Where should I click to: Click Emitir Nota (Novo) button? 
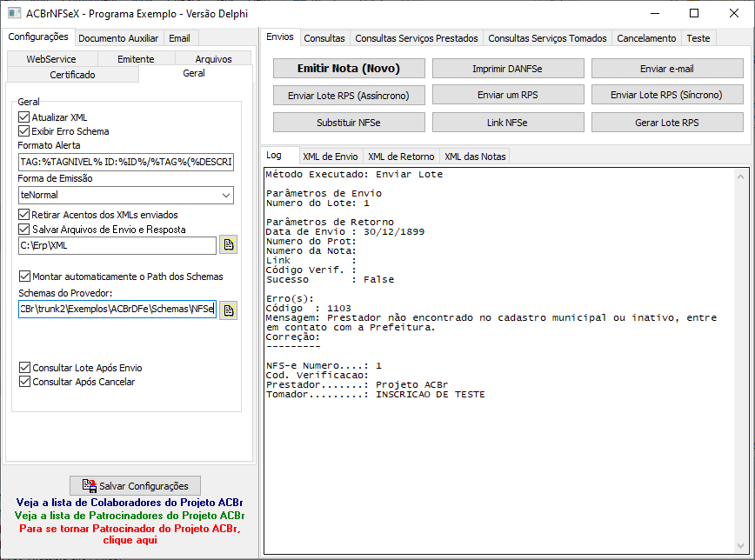pos(349,69)
